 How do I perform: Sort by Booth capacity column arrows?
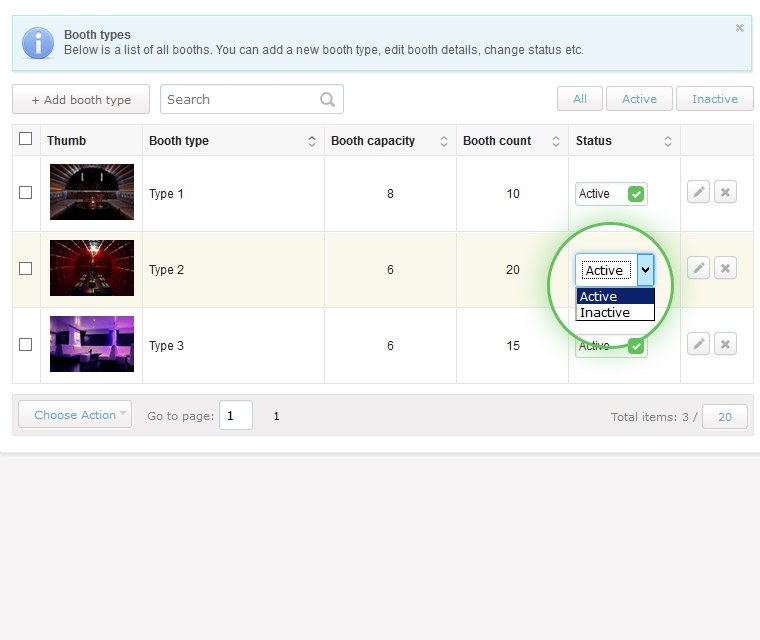click(x=443, y=141)
